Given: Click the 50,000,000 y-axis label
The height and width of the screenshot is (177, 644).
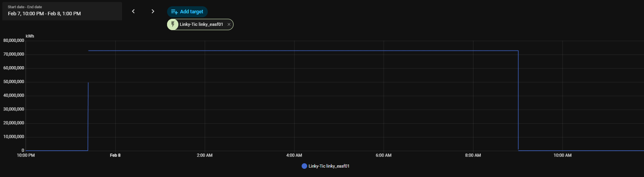Looking at the screenshot, I should click(14, 82).
